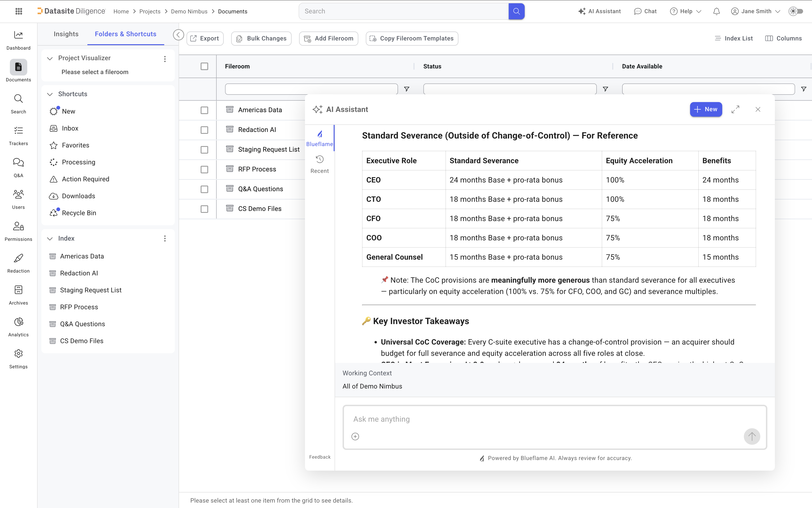This screenshot has height=508, width=812.
Task: Check the Redaction AI row checkbox
Action: [x=204, y=130]
